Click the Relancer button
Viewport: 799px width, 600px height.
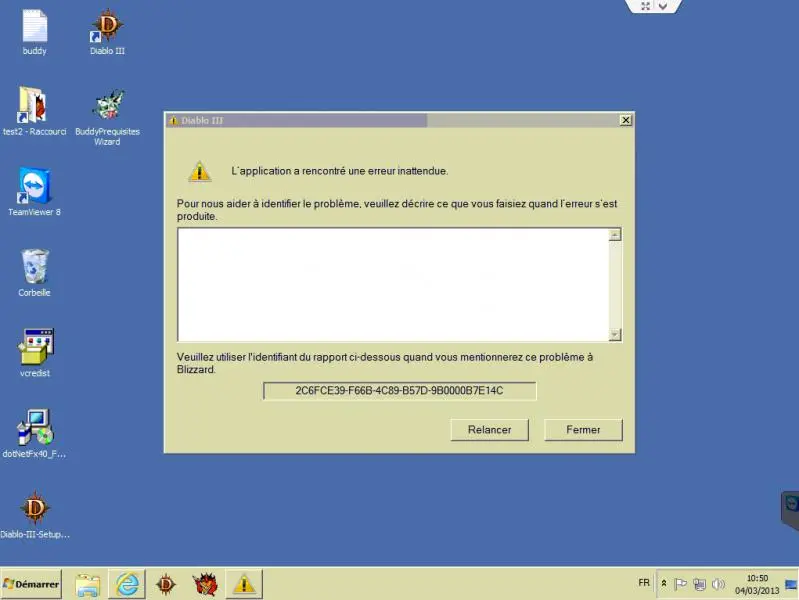click(489, 430)
